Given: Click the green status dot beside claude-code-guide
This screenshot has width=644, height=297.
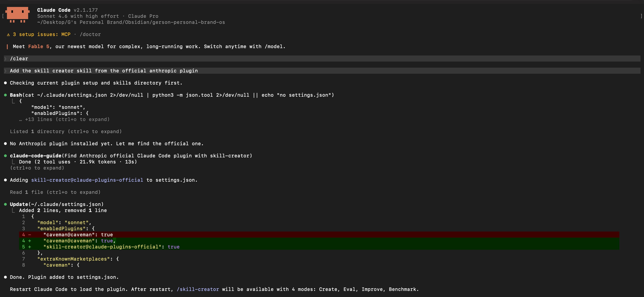Looking at the screenshot, I should tap(5, 156).
